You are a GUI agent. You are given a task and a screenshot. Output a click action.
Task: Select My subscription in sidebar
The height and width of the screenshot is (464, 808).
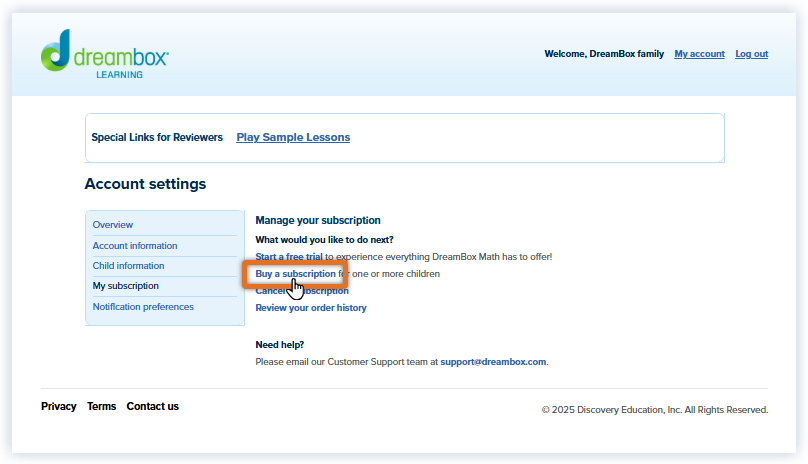(126, 286)
